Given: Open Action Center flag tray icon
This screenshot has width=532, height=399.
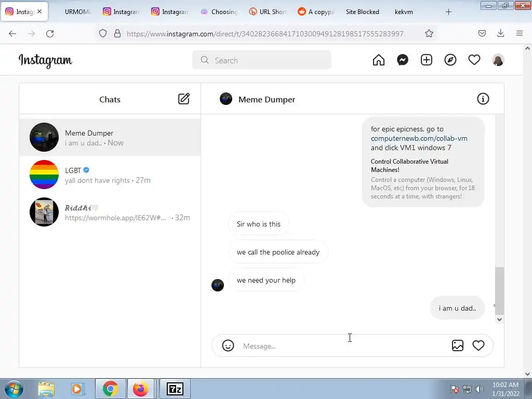Looking at the screenshot, I should coord(455,389).
